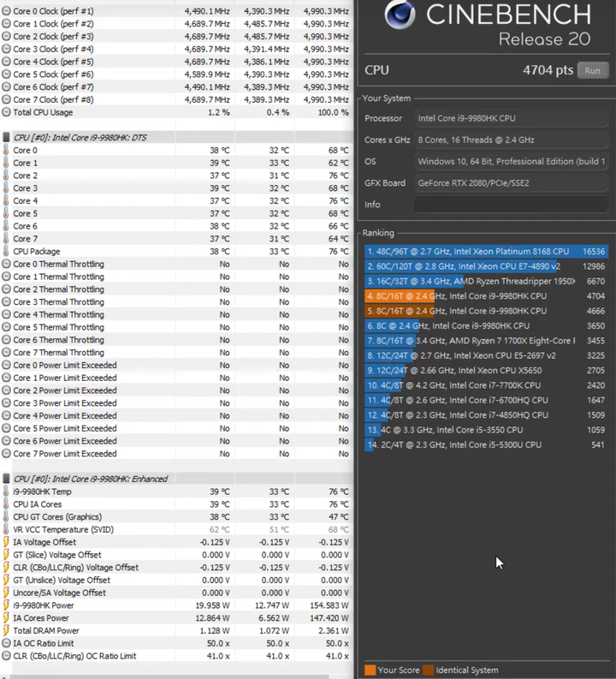
Task: Select ranking entry Xeon Platinum 8168 CPU
Action: tap(486, 252)
